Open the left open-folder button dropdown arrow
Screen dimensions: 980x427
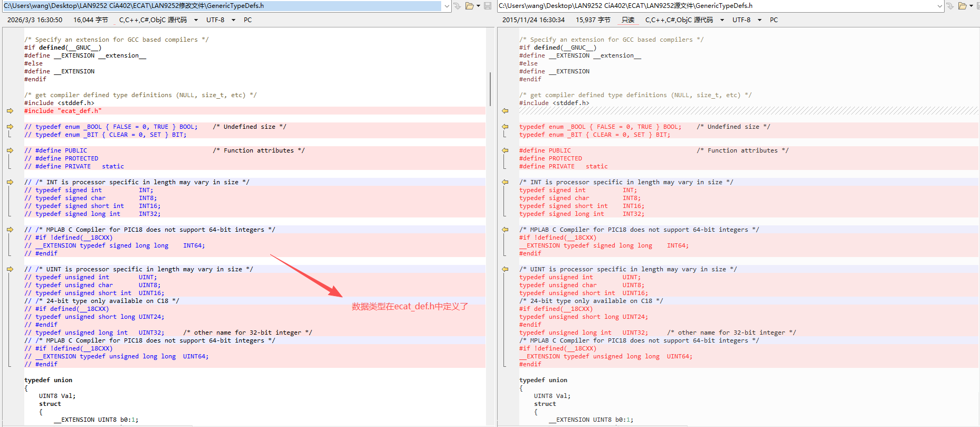478,6
